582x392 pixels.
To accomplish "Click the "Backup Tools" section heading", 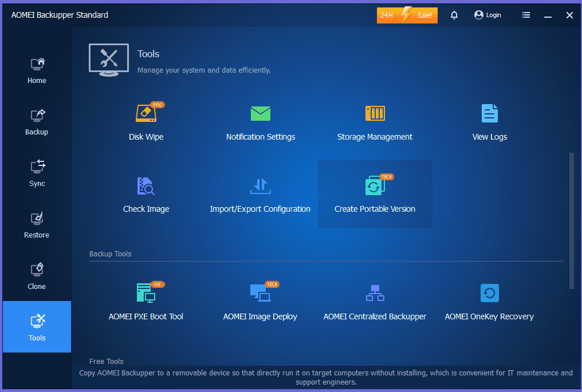I will point(110,254).
